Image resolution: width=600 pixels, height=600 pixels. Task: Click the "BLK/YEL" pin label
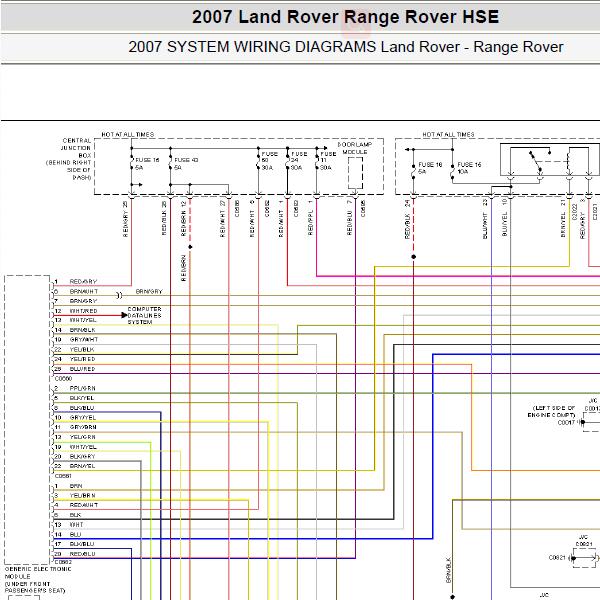tap(82, 398)
